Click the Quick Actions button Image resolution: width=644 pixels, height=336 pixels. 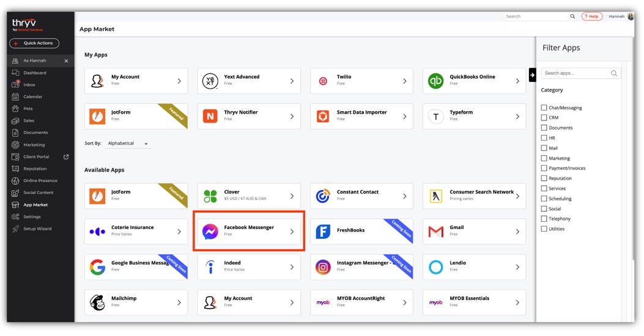[34, 43]
